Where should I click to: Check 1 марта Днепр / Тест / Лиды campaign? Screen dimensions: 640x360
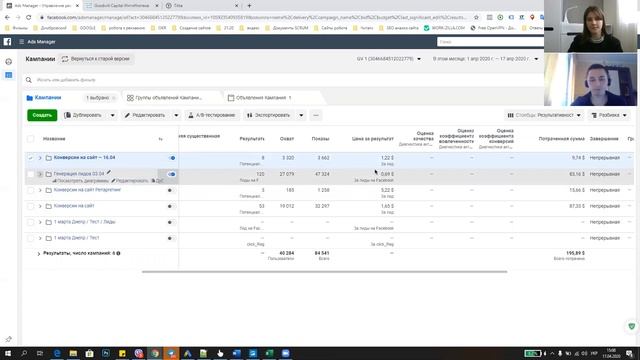[x=31, y=222]
